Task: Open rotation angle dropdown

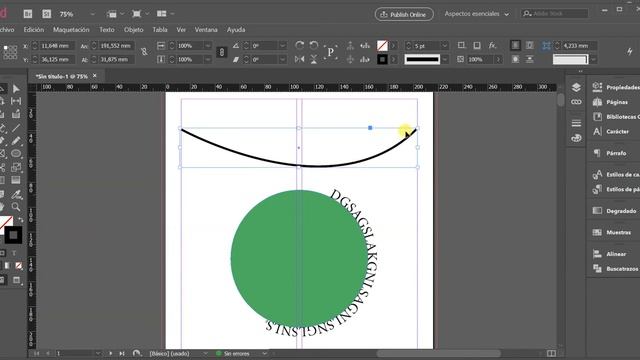Action: coord(282,46)
